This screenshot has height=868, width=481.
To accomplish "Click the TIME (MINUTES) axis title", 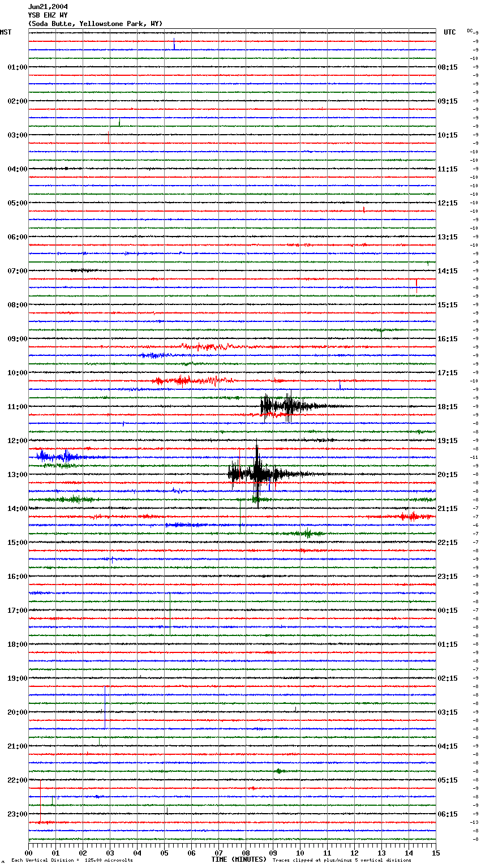I will pos(239,860).
